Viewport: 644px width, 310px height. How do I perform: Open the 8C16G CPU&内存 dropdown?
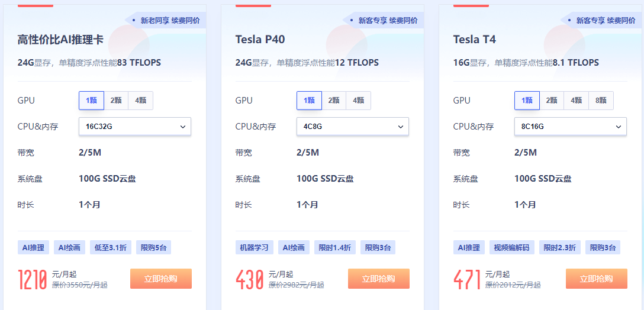[570, 127]
